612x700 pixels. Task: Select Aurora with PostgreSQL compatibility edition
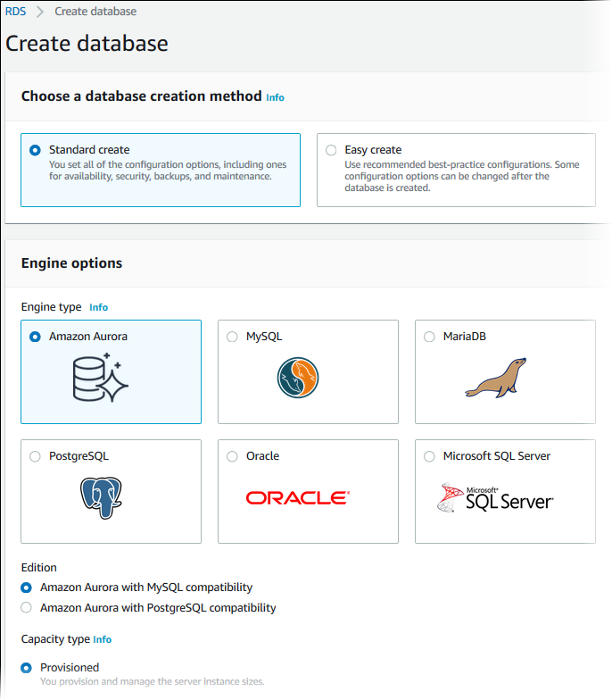26,608
